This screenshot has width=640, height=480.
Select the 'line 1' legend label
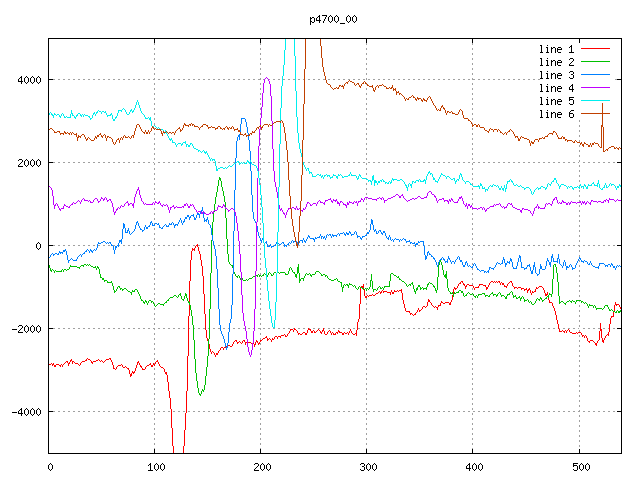556,49
